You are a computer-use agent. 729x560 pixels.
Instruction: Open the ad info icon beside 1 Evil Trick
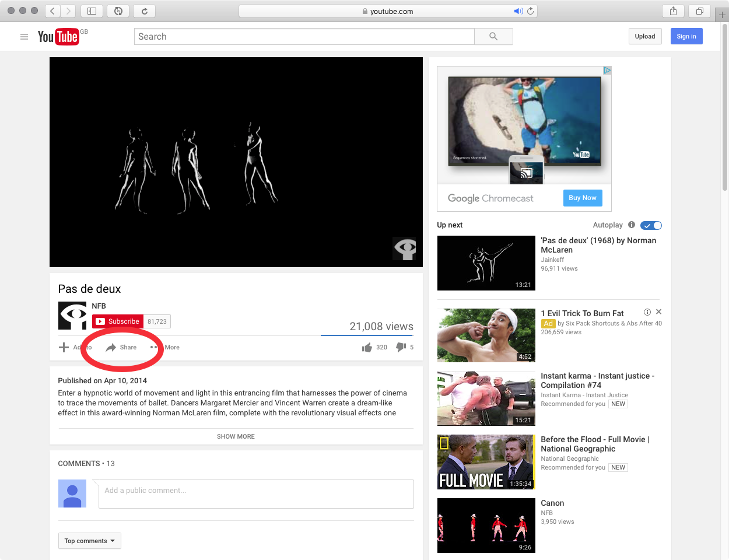[647, 312]
